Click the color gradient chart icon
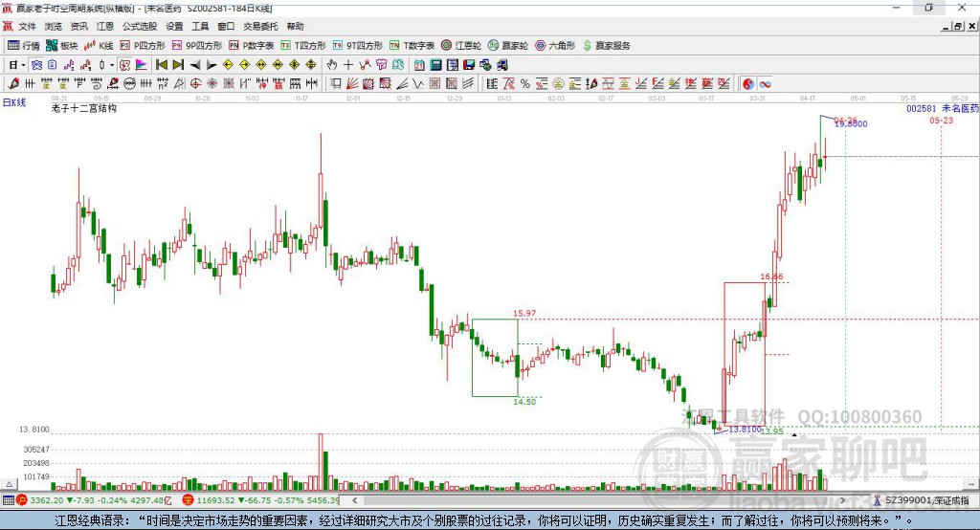 142,65
